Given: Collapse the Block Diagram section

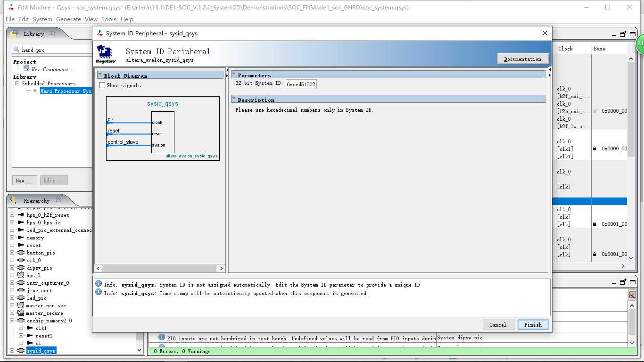Looking at the screenshot, I should point(100,75).
